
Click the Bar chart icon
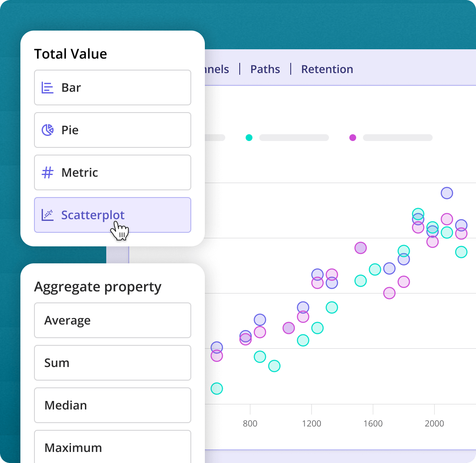pyautogui.click(x=48, y=88)
